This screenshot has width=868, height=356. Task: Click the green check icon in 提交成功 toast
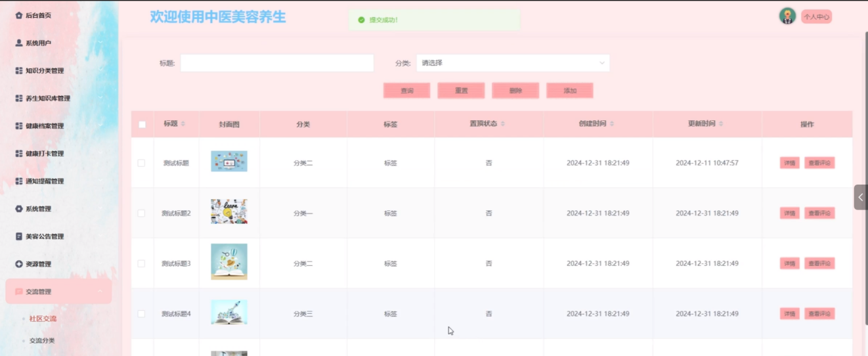[361, 20]
